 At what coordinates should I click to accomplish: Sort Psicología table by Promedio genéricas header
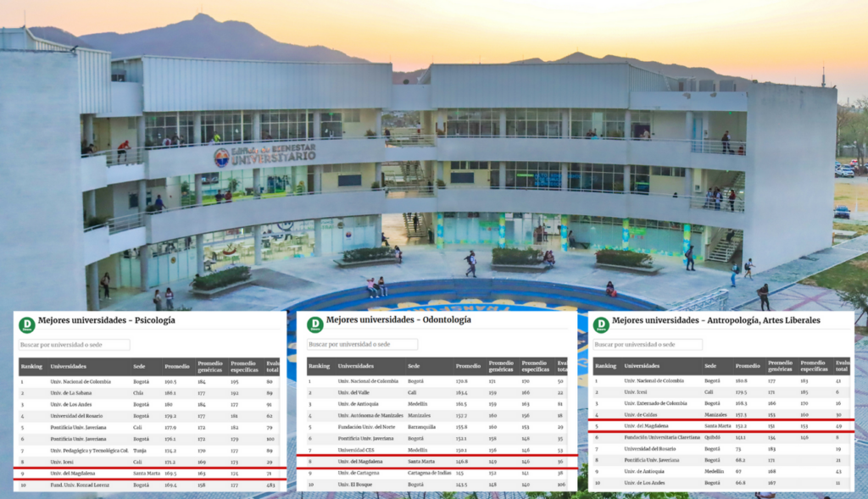[x=210, y=367]
